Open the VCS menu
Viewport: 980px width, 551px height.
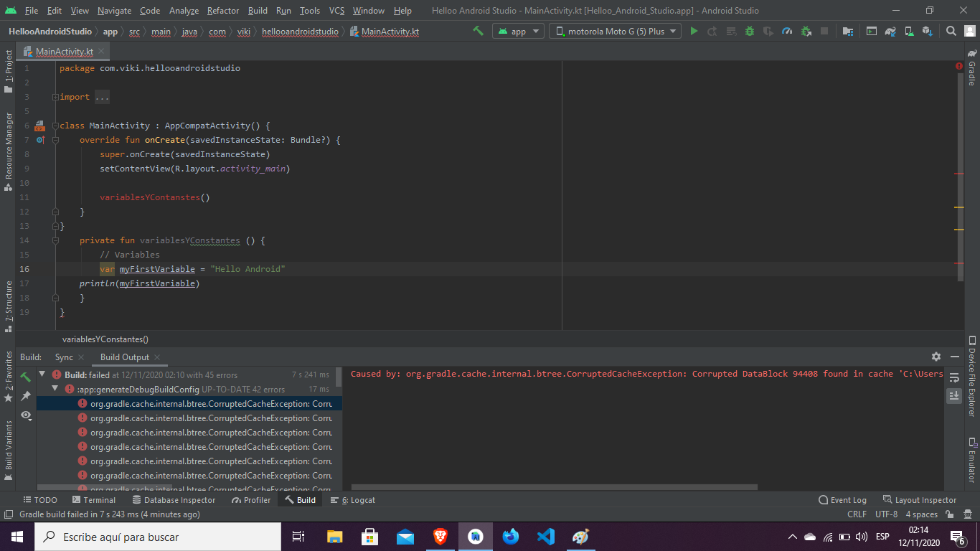(336, 11)
